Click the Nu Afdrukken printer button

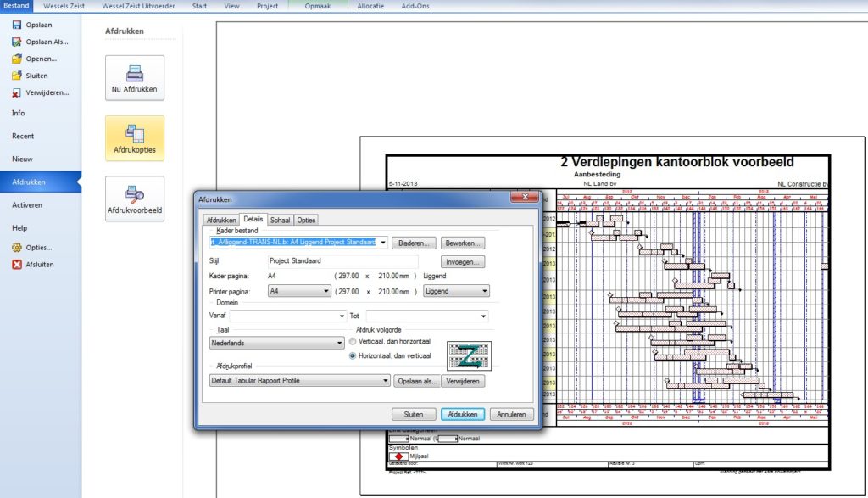click(135, 78)
